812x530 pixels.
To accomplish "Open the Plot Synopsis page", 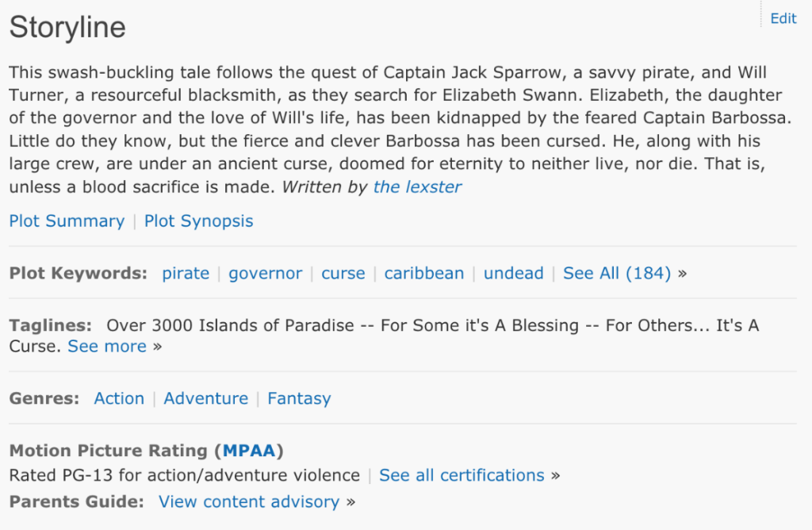I will click(x=198, y=221).
